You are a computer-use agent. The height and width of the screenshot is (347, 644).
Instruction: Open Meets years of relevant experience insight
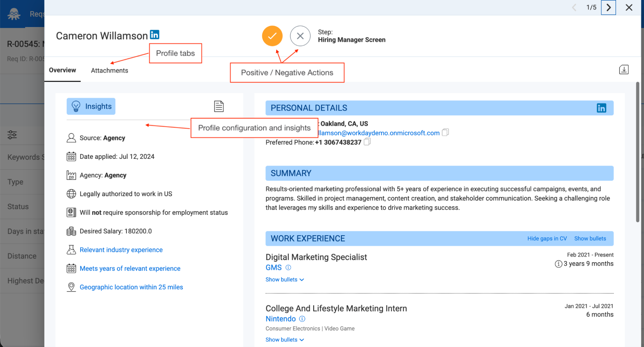click(130, 268)
